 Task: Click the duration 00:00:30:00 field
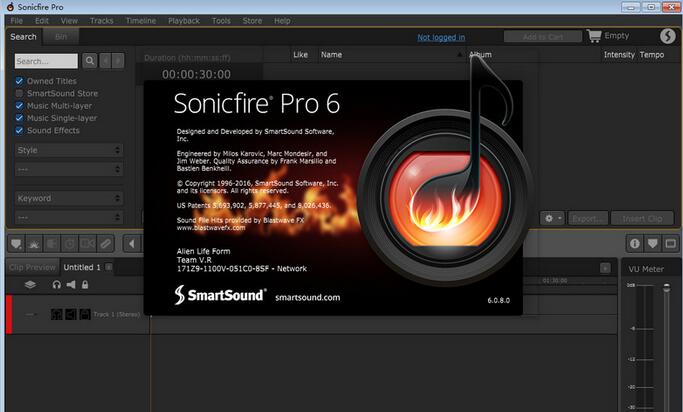196,74
